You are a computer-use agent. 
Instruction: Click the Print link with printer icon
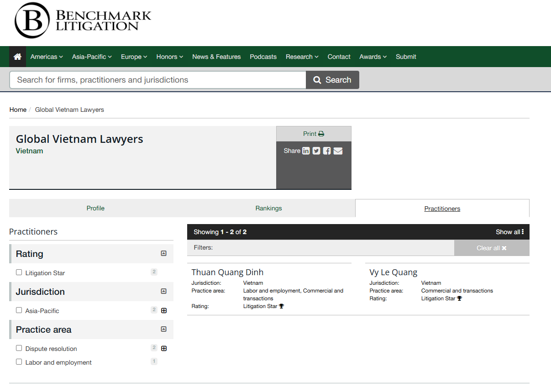tap(314, 134)
